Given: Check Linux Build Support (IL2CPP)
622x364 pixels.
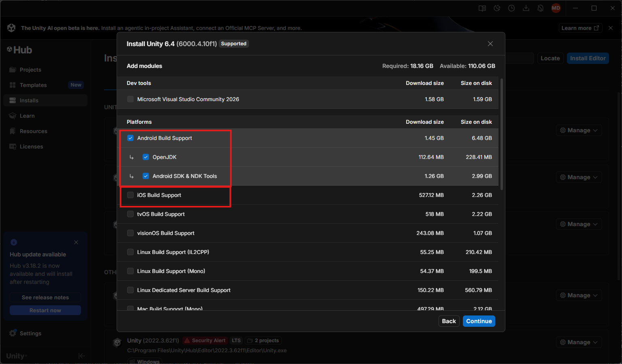Looking at the screenshot, I should pos(130,252).
